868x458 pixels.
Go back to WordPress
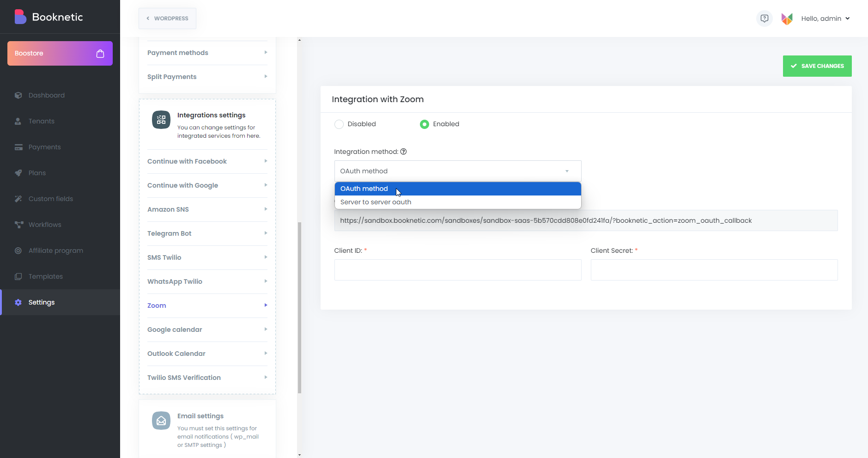pos(167,18)
